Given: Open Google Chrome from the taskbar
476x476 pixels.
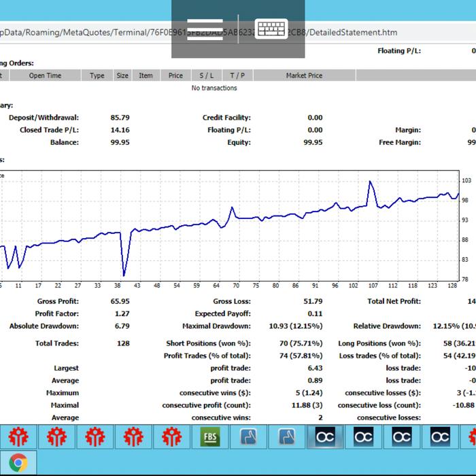Looking at the screenshot, I should coord(18,464).
